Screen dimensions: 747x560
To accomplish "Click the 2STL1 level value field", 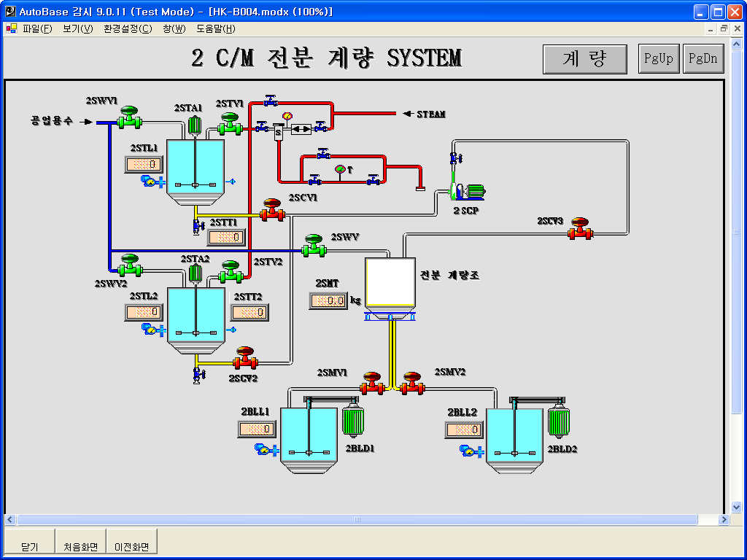I will click(x=144, y=165).
